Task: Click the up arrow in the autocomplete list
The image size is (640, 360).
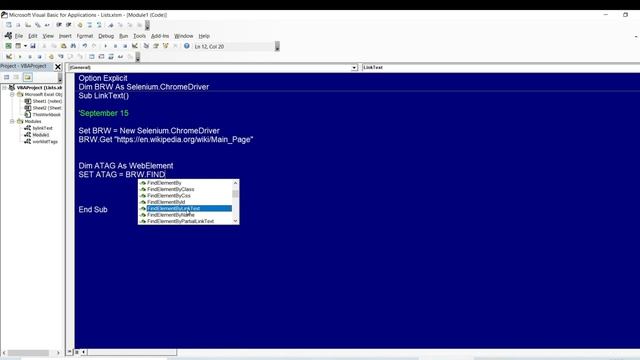Action: 236,183
